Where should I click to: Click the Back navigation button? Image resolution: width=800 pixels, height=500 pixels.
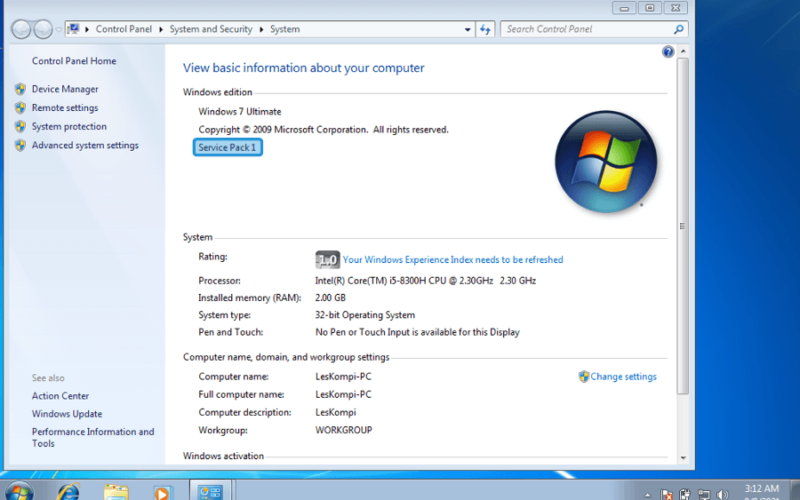[21, 29]
